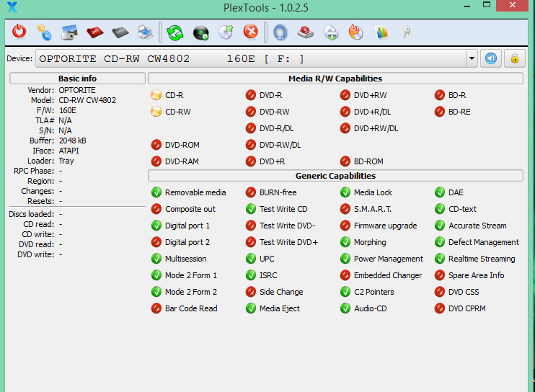This screenshot has width=535, height=392.
Task: Click the BURN-free red status icon
Action: (x=251, y=192)
